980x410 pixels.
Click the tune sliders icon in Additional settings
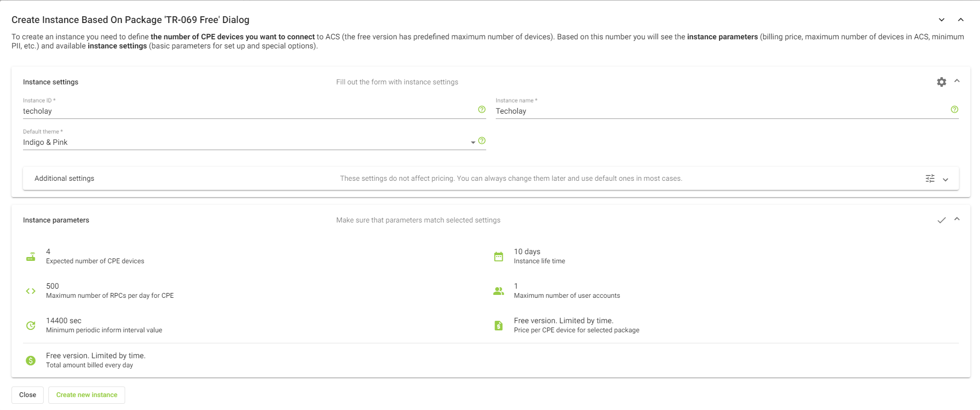[x=930, y=178]
